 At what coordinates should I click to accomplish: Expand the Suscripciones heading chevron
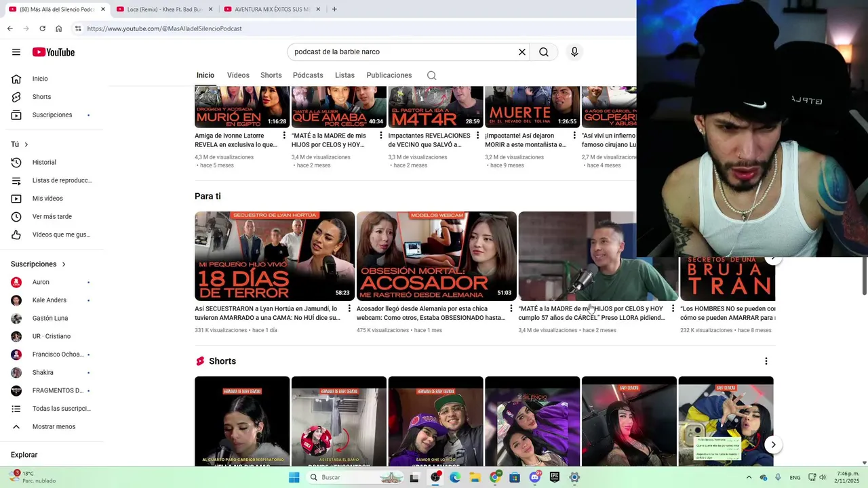[64, 264]
